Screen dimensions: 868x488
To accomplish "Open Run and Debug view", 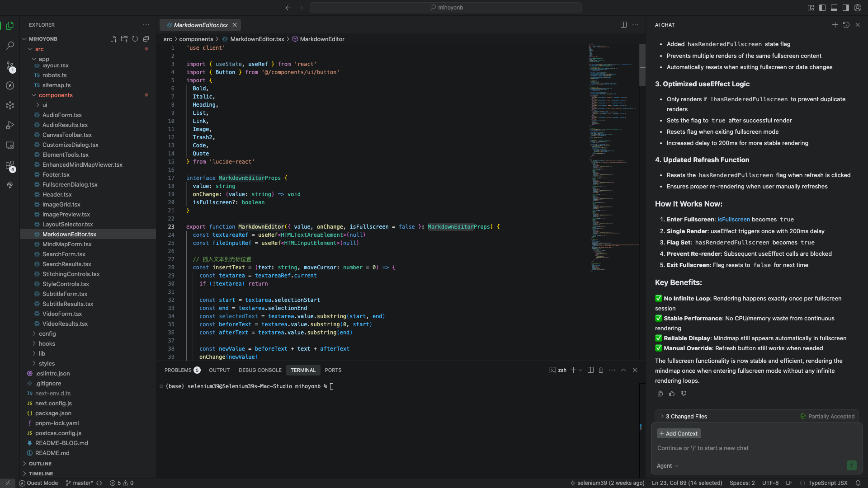I will coord(10,125).
